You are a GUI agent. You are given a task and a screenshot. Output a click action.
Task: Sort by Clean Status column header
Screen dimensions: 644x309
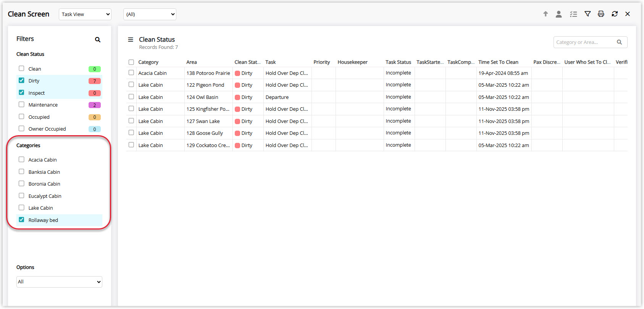(x=247, y=62)
